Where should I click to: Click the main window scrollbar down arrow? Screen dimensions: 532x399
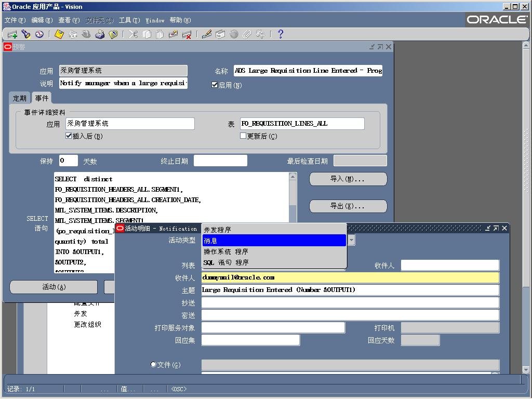[x=526, y=369]
